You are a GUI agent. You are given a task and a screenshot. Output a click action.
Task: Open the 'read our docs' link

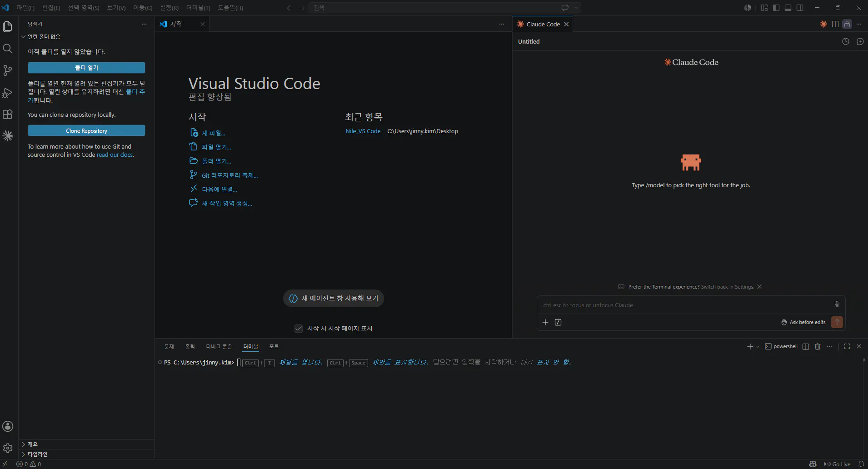click(x=115, y=155)
